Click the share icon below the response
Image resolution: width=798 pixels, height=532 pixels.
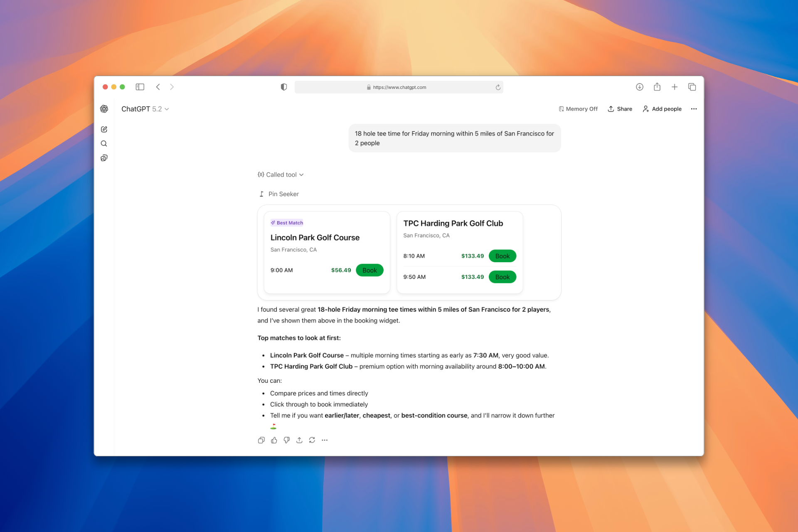pyautogui.click(x=299, y=440)
